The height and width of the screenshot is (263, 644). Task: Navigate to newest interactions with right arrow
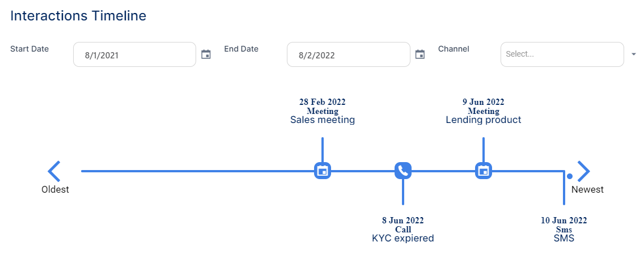pyautogui.click(x=583, y=171)
